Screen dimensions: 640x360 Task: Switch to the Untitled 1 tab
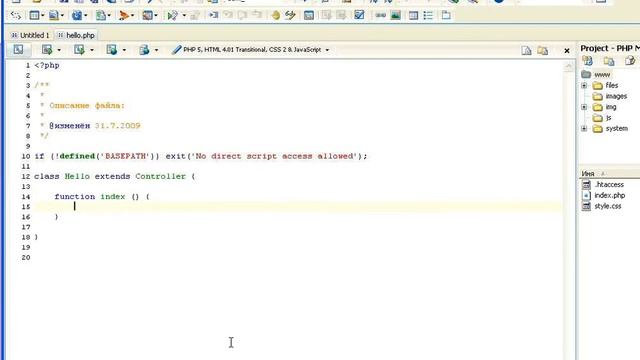(31, 35)
